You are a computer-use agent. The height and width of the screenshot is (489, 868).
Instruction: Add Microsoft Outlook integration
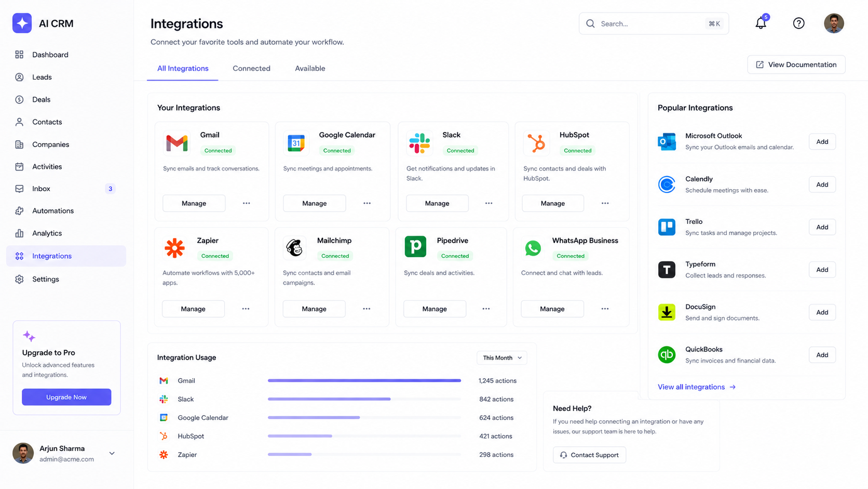(822, 141)
